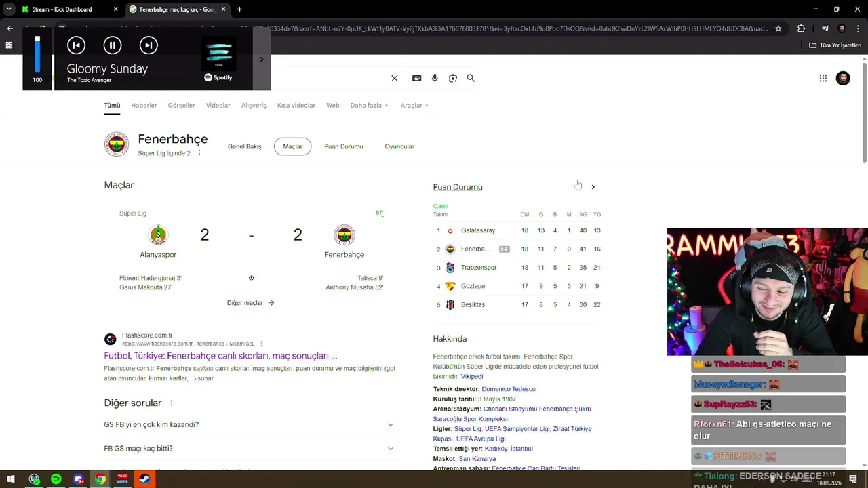Select Trabzonspor row in standings

coord(517,268)
